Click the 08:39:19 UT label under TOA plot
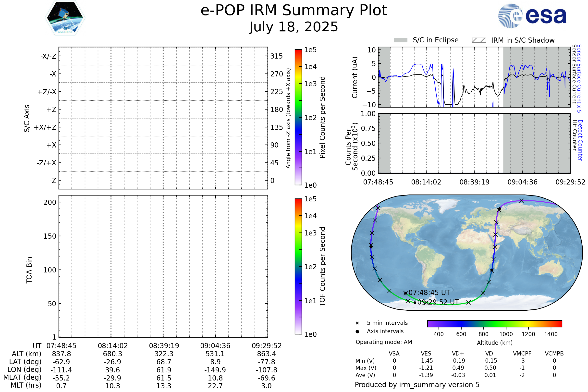Viewport: 588px width, 392px height. pyautogui.click(x=164, y=346)
